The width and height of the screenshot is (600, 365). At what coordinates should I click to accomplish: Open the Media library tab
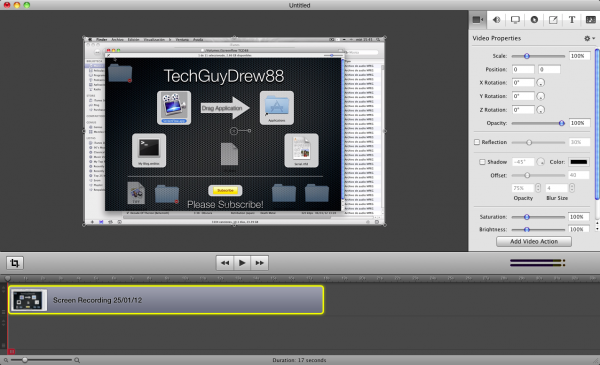[x=590, y=20]
